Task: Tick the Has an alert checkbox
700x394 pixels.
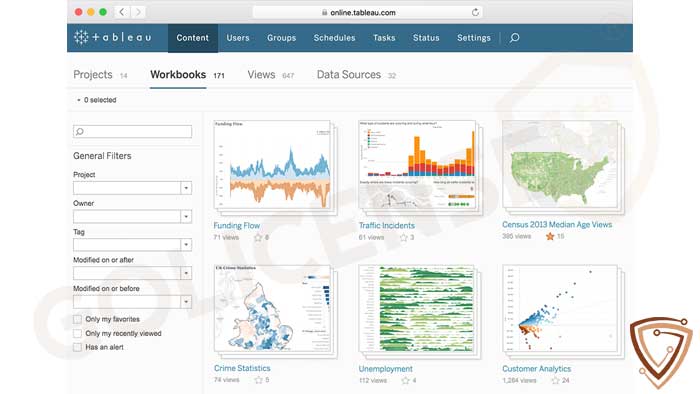Action: point(77,347)
